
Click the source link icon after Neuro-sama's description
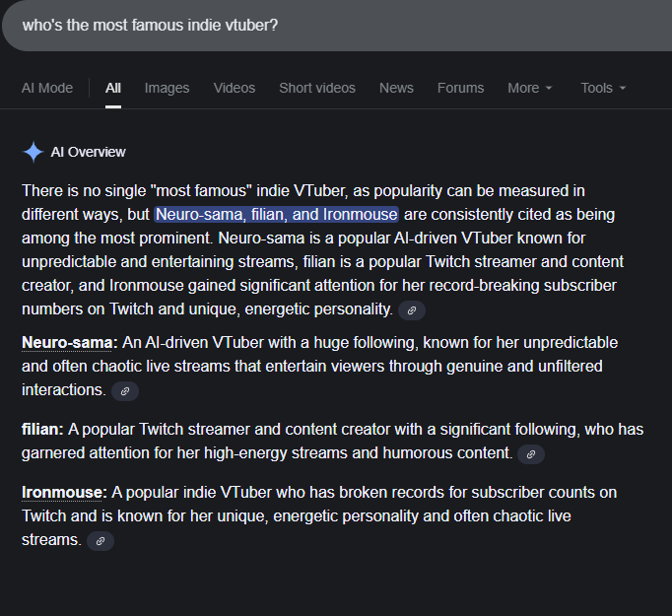point(124,391)
